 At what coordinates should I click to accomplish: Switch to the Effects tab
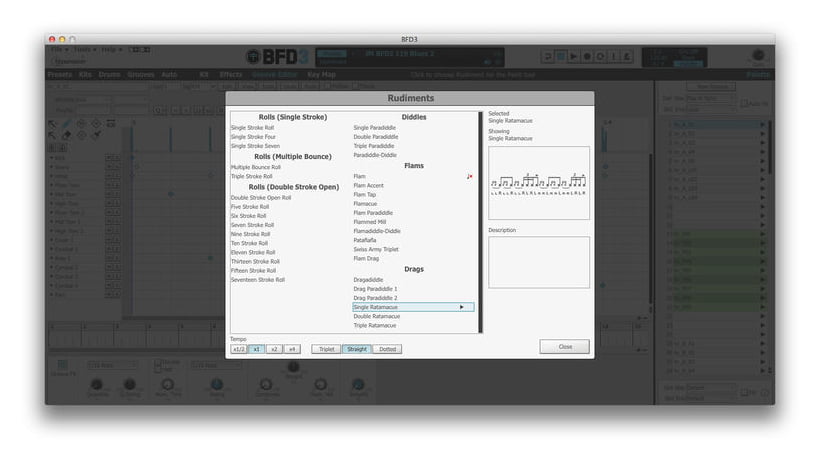point(231,75)
